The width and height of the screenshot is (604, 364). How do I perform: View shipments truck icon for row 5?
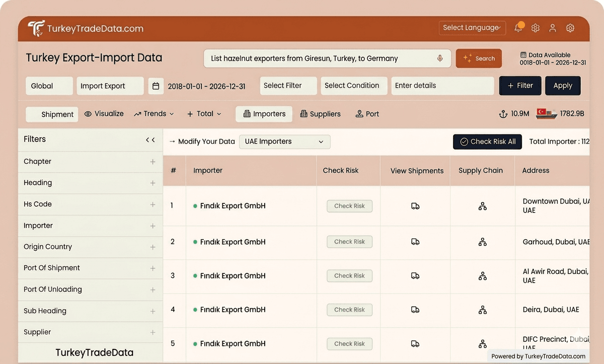(415, 344)
